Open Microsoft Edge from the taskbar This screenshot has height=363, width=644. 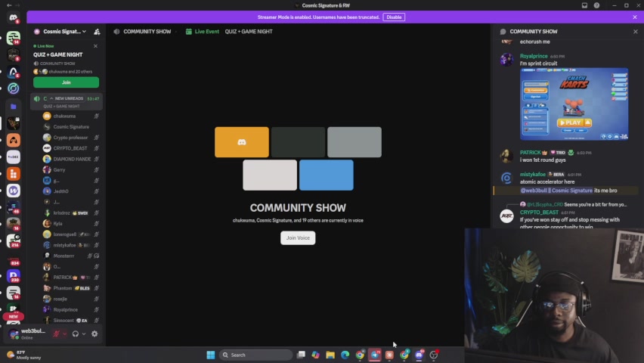coord(345,355)
